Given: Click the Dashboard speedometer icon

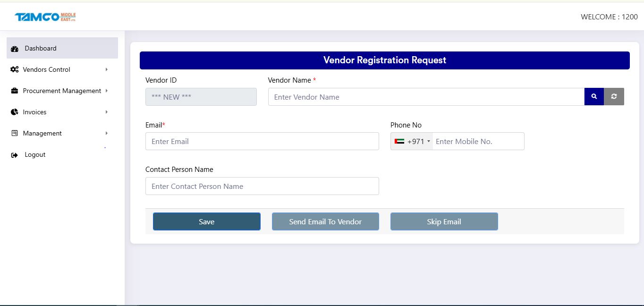Looking at the screenshot, I should click(15, 48).
